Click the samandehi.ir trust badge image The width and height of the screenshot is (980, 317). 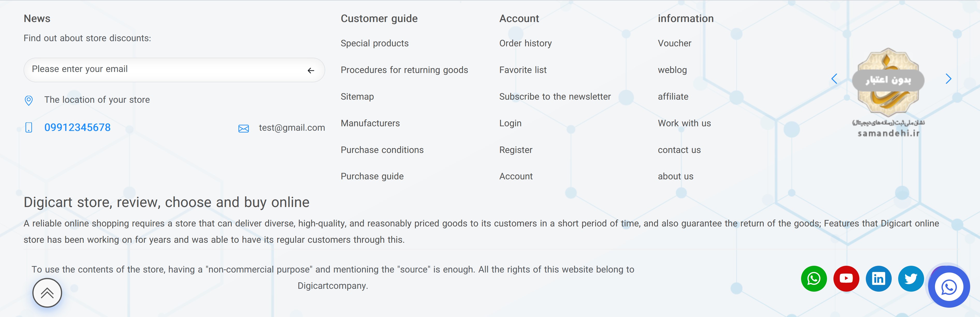(x=888, y=91)
